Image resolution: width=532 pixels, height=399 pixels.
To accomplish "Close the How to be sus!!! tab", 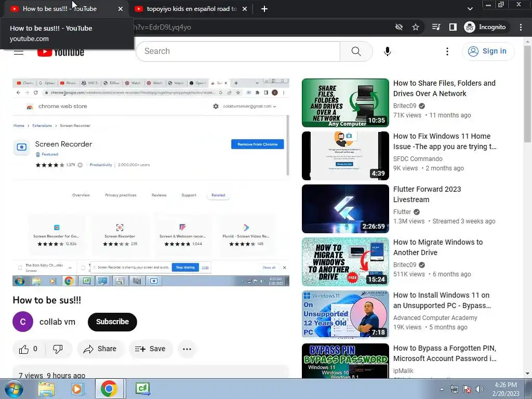I will pyautogui.click(x=121, y=9).
